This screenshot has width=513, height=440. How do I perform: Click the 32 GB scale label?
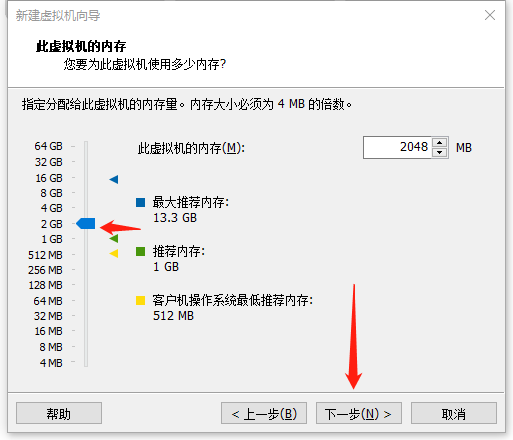coord(49,162)
